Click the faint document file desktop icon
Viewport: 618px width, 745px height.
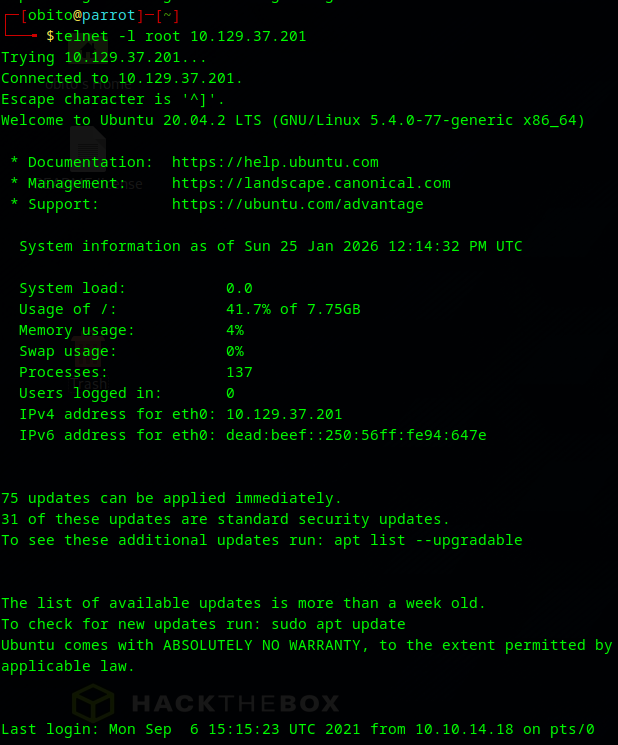pyautogui.click(x=88, y=150)
